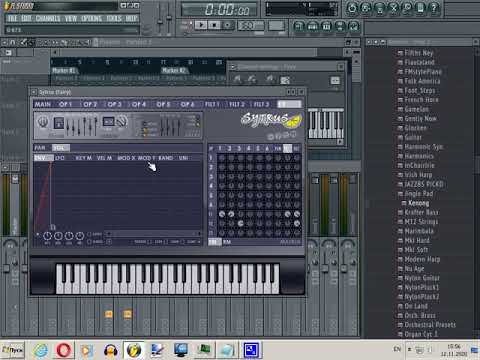
Task: Open the FILE menu
Action: point(12,18)
